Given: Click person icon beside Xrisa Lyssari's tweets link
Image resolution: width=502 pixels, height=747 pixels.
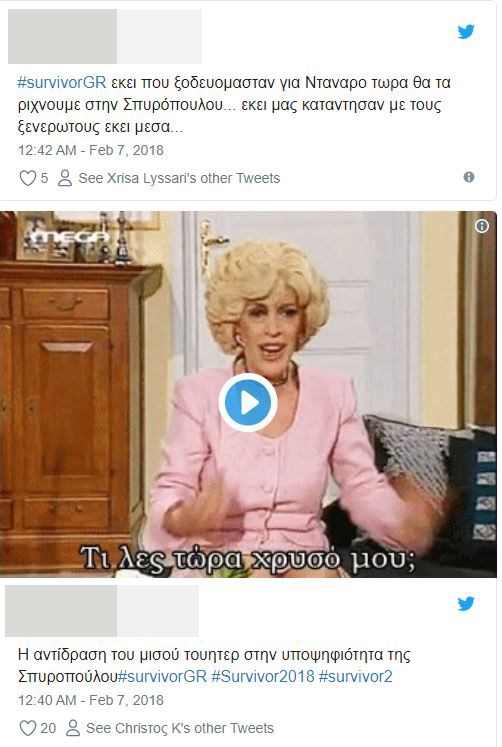Looking at the screenshot, I should 65,178.
